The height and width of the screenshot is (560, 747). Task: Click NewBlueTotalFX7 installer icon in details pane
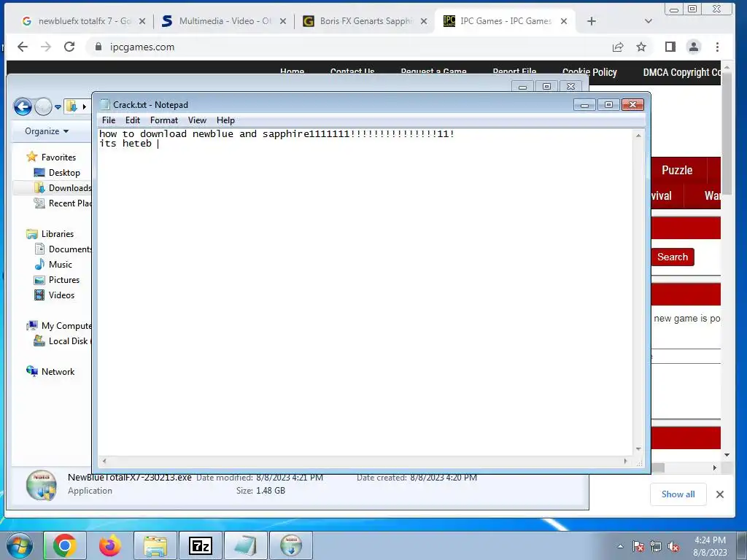(42, 485)
